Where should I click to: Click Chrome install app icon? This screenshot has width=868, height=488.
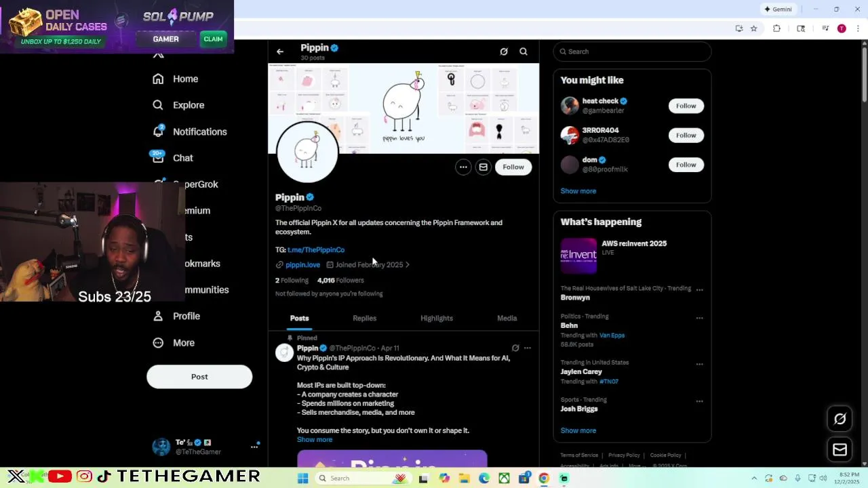pyautogui.click(x=738, y=28)
